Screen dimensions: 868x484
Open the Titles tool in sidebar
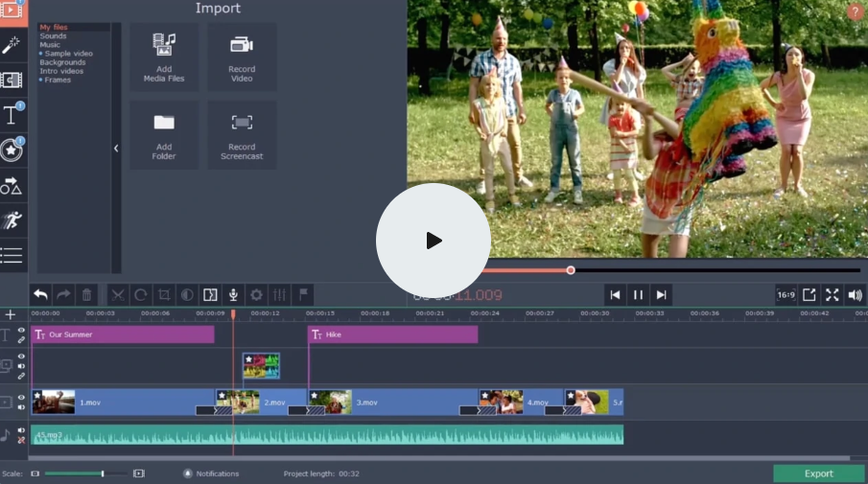tap(12, 116)
